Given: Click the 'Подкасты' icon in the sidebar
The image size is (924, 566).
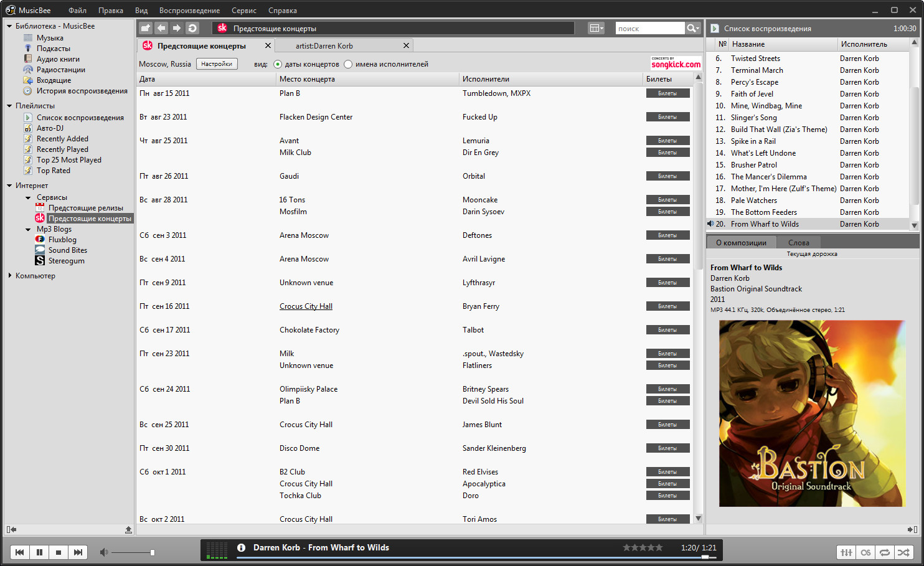Looking at the screenshot, I should coord(28,49).
